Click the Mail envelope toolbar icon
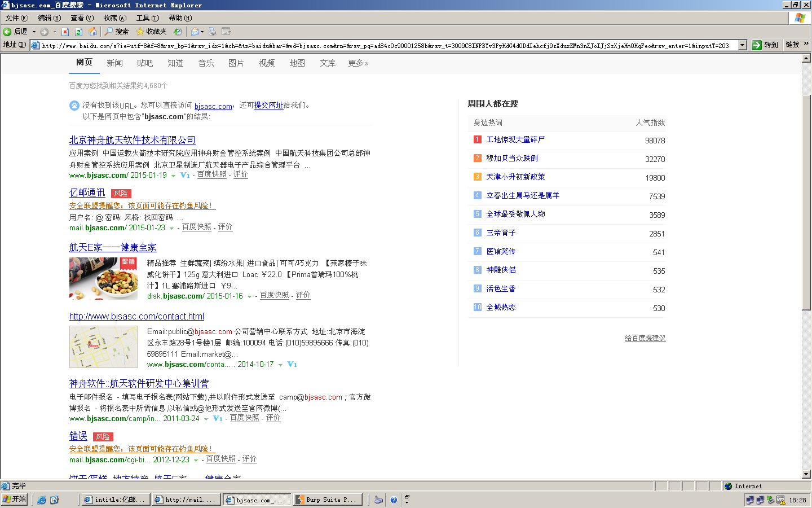Screen dimensions: 812x508 tap(195, 32)
